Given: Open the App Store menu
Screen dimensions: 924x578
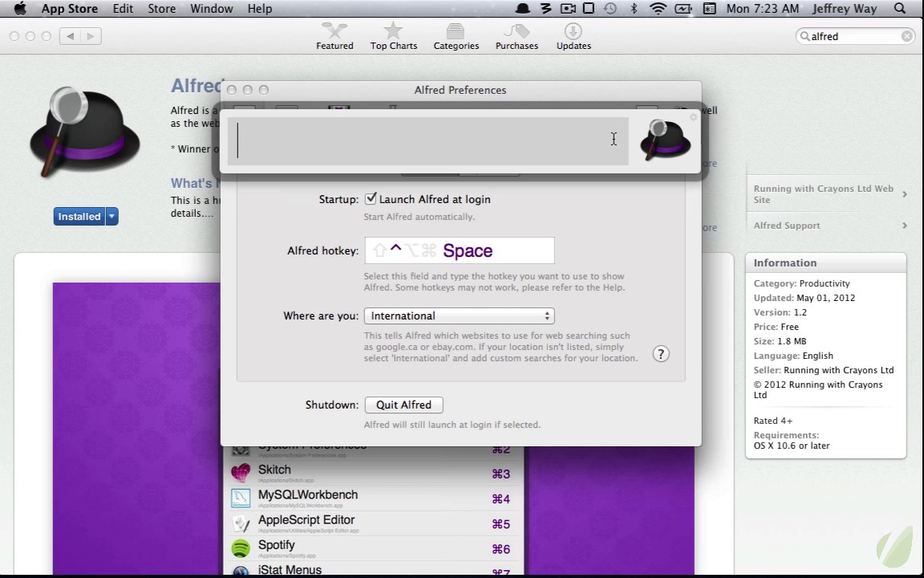Looking at the screenshot, I should [x=70, y=8].
